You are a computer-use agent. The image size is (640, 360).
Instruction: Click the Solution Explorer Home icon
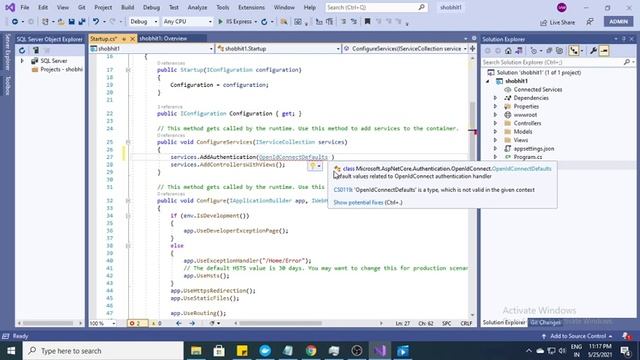pyautogui.click(x=508, y=51)
